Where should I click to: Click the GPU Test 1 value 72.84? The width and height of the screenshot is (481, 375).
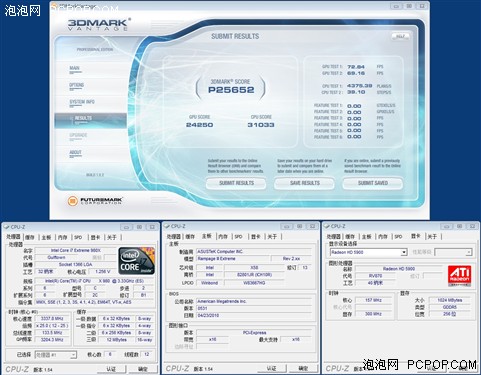coord(356,67)
